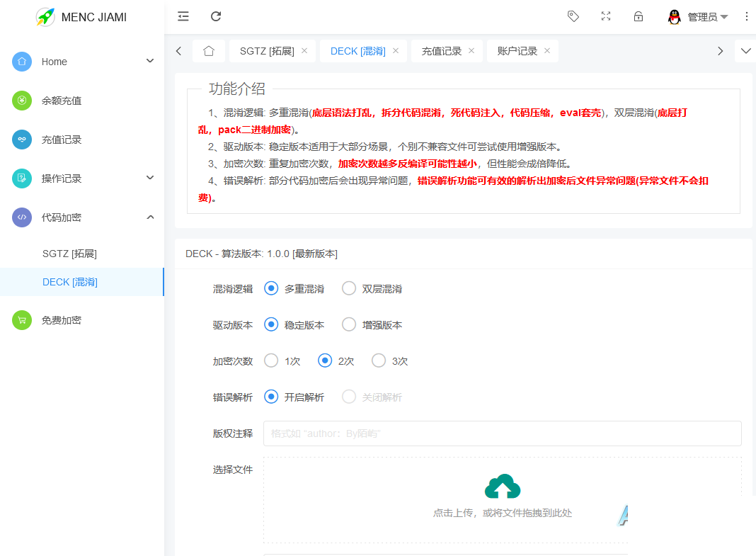Screen dimensions: 756x556
Task: Go to 余额充值 page
Action: click(x=62, y=101)
